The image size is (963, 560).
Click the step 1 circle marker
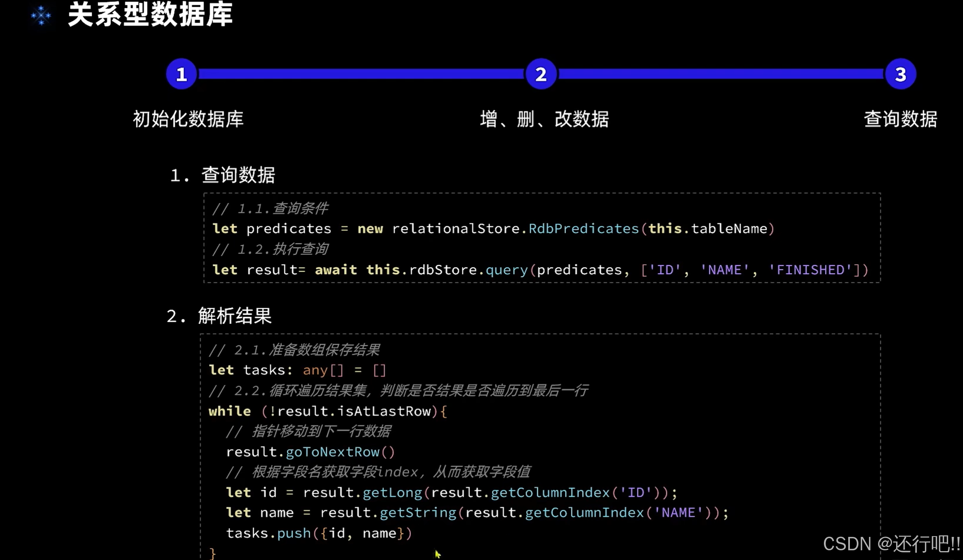[x=181, y=74]
